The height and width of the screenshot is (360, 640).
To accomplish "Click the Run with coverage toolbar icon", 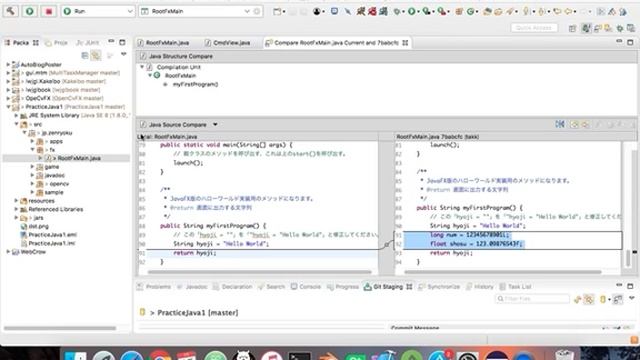I will pyautogui.click(x=426, y=11).
